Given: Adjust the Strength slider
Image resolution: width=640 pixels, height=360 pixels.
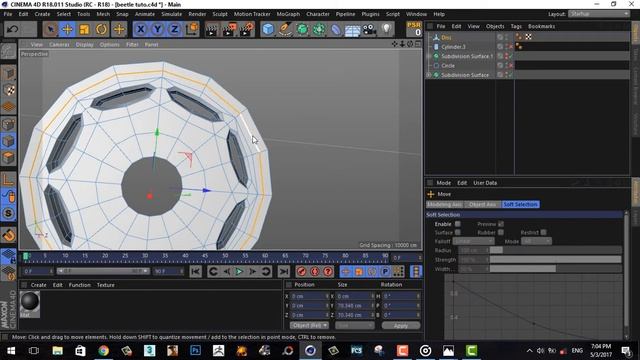Looking at the screenshot, I should [x=556, y=259].
